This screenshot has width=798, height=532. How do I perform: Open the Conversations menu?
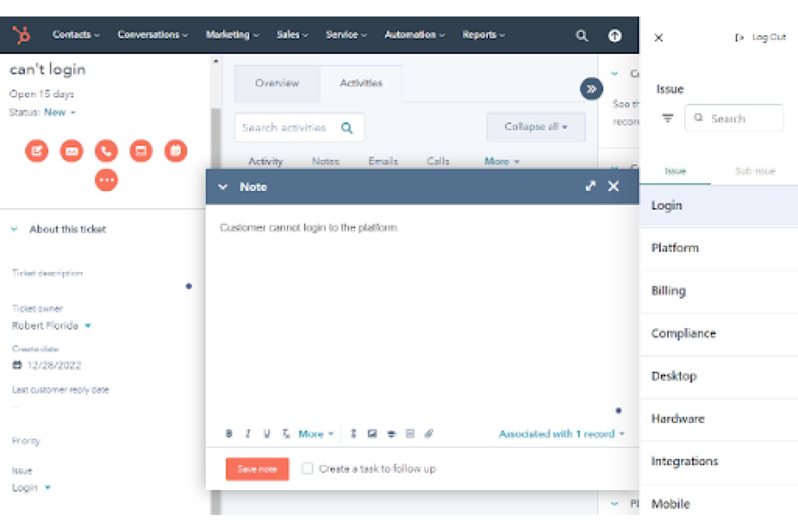tap(153, 35)
